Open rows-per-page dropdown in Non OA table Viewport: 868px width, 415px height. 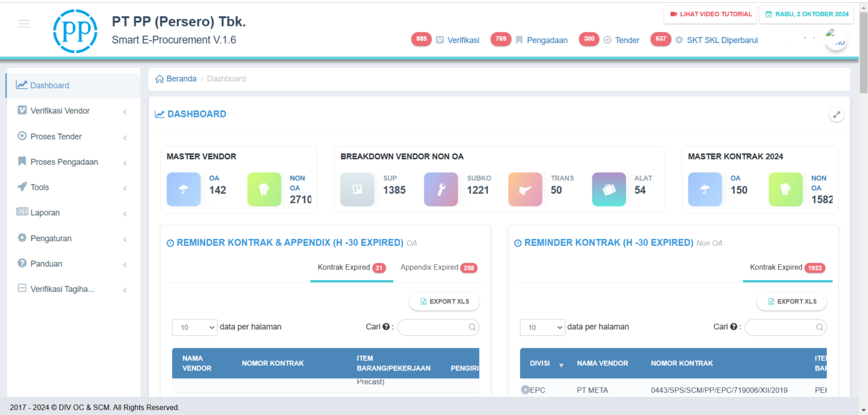tap(542, 327)
